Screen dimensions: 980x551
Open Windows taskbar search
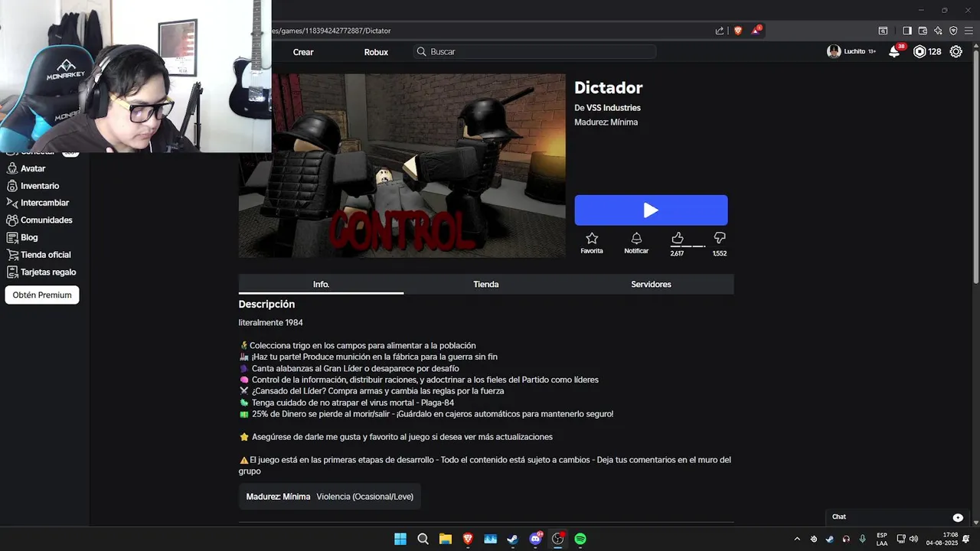click(423, 539)
